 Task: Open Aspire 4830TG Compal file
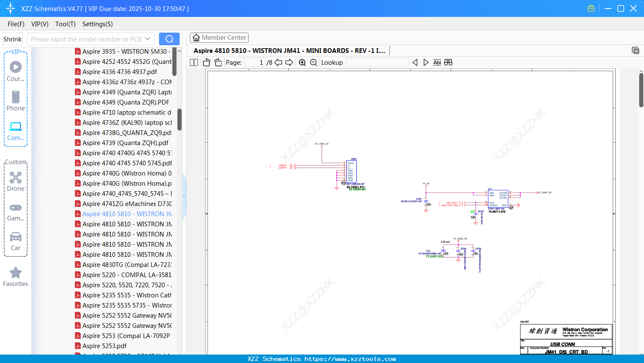(126, 265)
